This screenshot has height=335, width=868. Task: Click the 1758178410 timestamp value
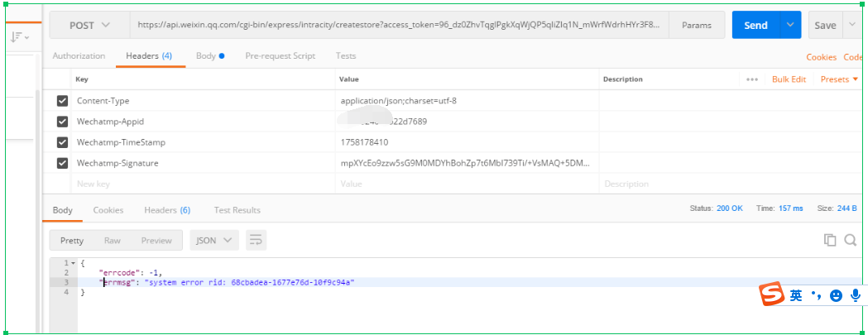(364, 142)
